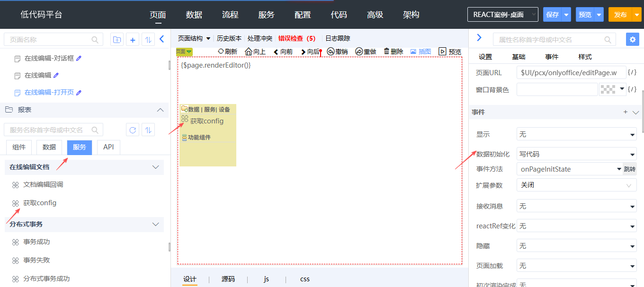The width and height of the screenshot is (644, 287).
Task: Open the 窗口背景色 color swatch picker
Action: point(612,89)
